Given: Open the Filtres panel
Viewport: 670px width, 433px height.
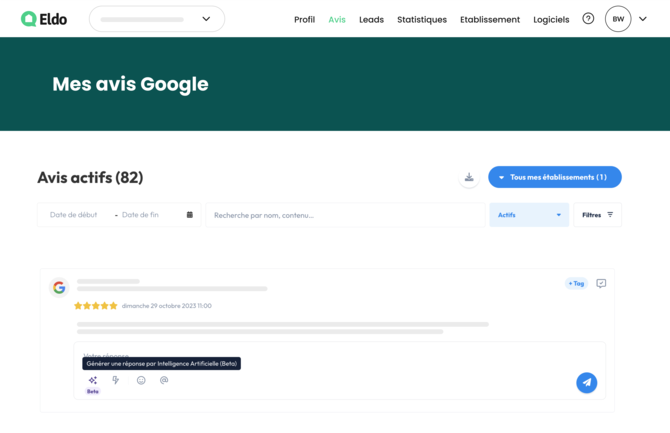Looking at the screenshot, I should pyautogui.click(x=597, y=215).
